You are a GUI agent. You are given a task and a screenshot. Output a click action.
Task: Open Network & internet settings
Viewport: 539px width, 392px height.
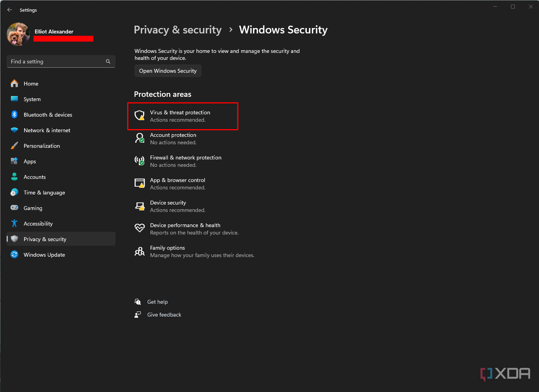(61, 130)
